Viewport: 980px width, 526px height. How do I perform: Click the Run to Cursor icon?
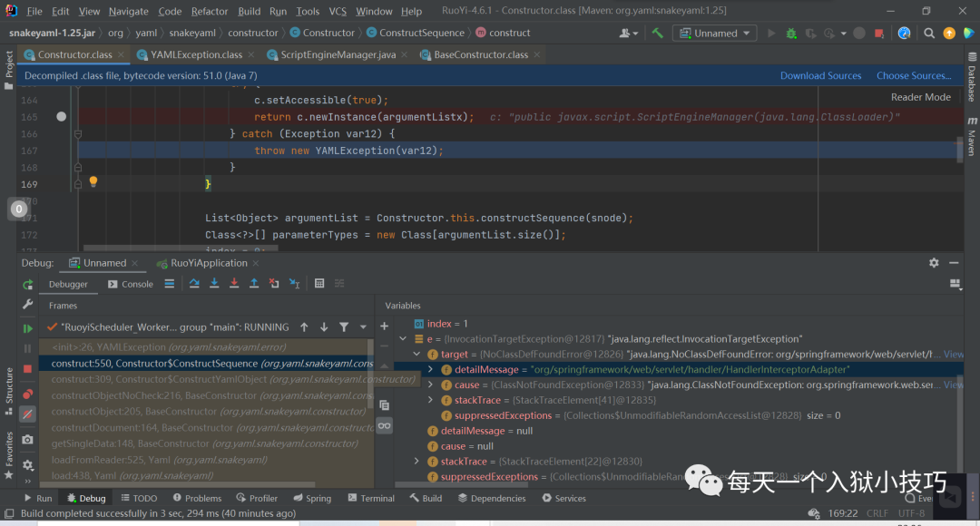coord(294,284)
